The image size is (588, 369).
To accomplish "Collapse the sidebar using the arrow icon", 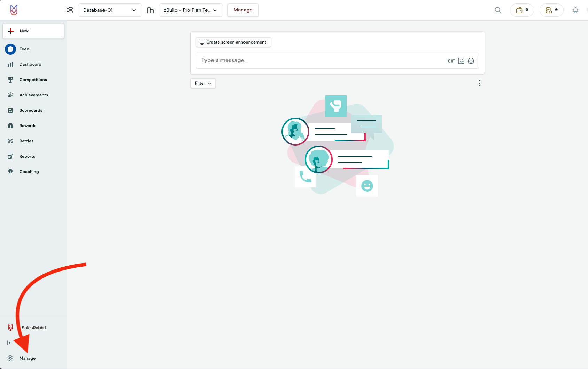I will pyautogui.click(x=10, y=343).
